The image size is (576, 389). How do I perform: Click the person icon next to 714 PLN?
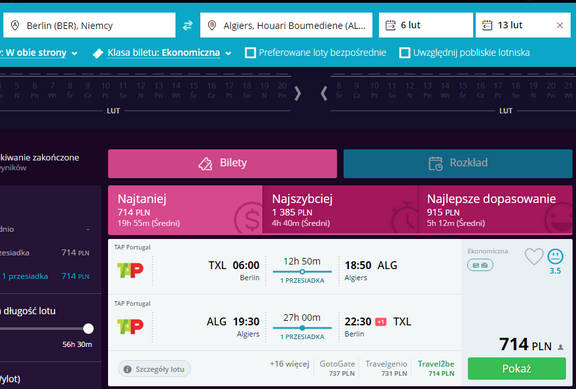pos(561,347)
